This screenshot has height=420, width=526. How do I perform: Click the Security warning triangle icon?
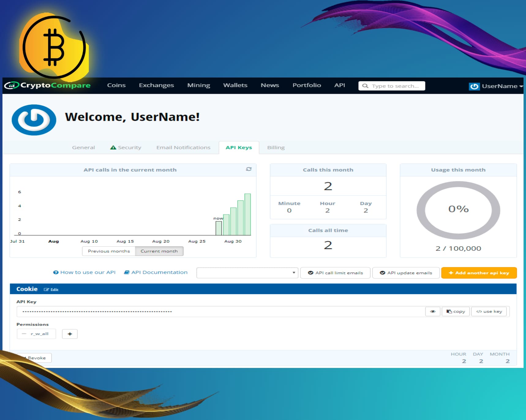pyautogui.click(x=113, y=147)
